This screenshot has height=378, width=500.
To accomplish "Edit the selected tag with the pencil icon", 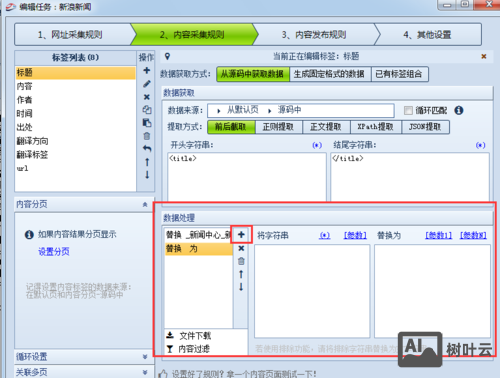I will click(146, 84).
